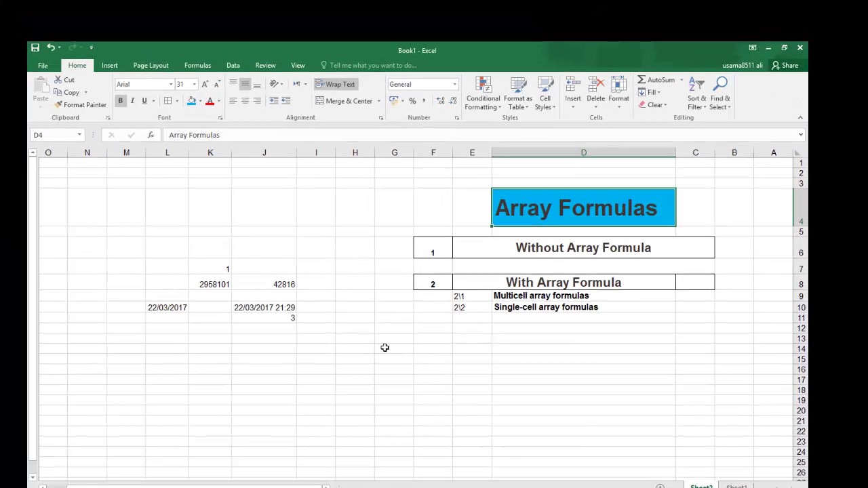
Task: Decrease indent in Alignment group
Action: 273,101
